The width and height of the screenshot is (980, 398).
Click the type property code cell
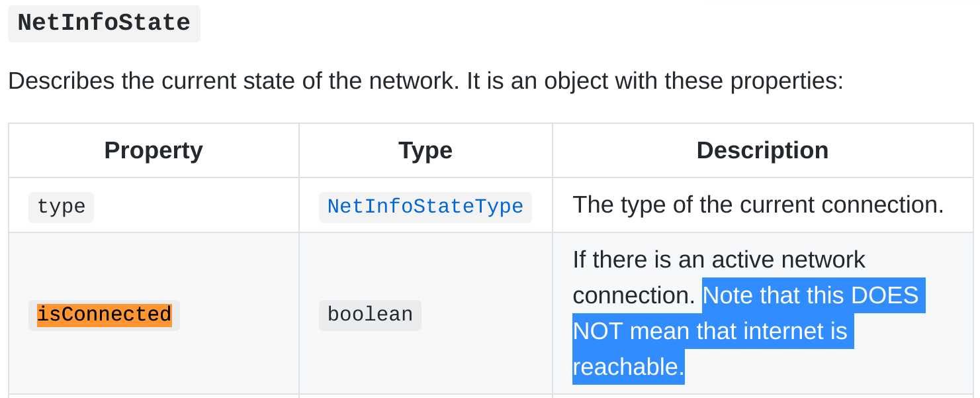[61, 207]
